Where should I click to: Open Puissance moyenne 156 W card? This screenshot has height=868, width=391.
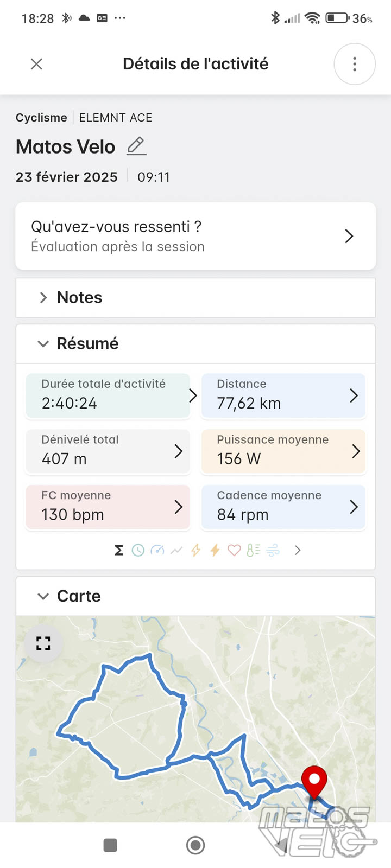click(283, 451)
